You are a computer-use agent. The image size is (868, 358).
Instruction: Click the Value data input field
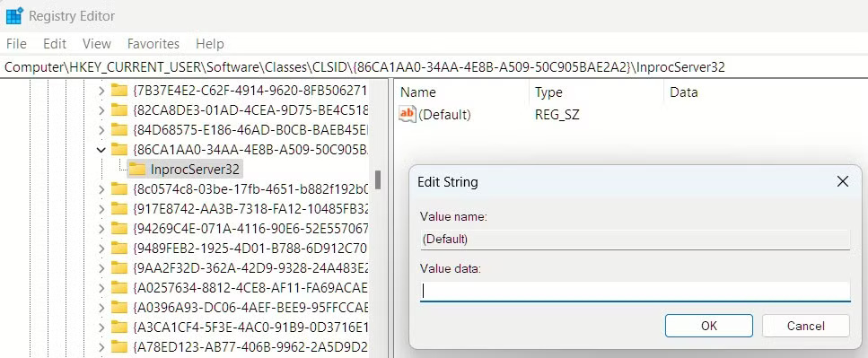pyautogui.click(x=635, y=291)
